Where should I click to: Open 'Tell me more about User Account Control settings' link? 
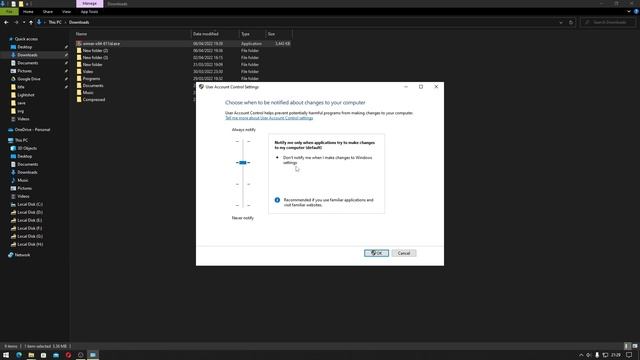269,118
